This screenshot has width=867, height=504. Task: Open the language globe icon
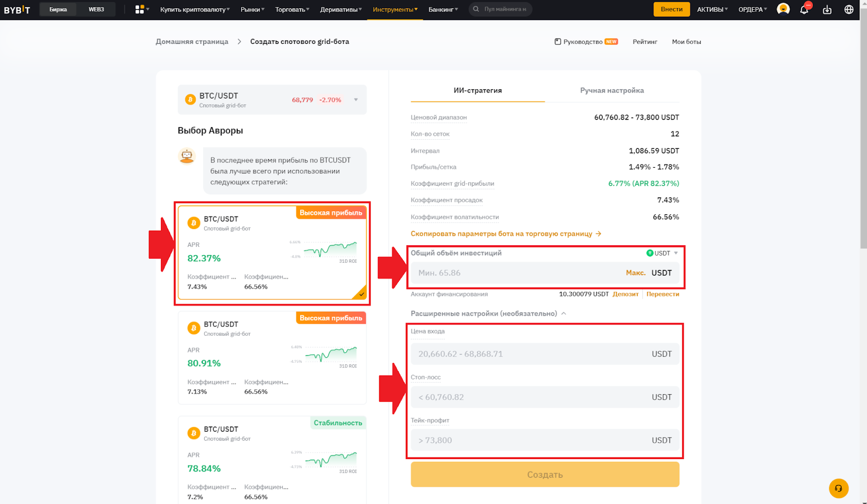point(849,10)
